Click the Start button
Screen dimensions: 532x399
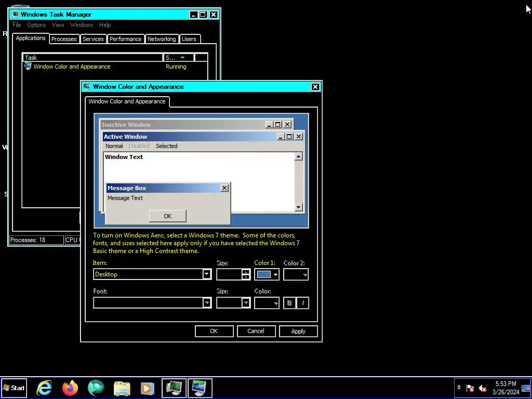[x=14, y=388]
